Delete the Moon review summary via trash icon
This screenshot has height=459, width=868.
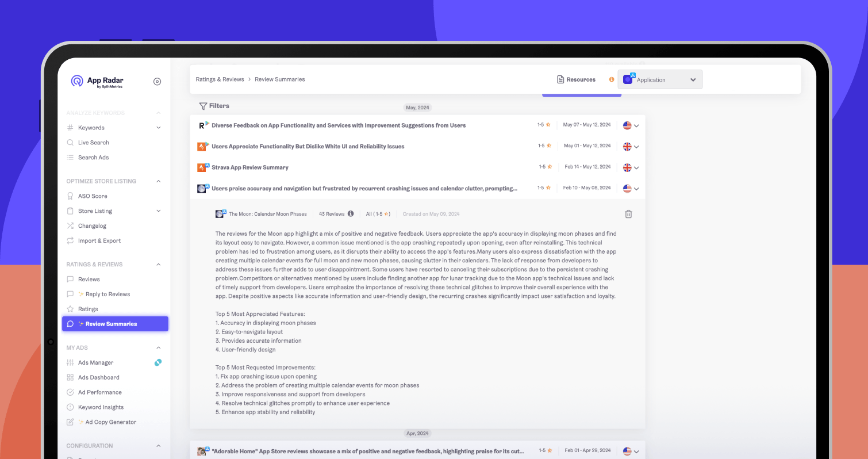coord(628,215)
